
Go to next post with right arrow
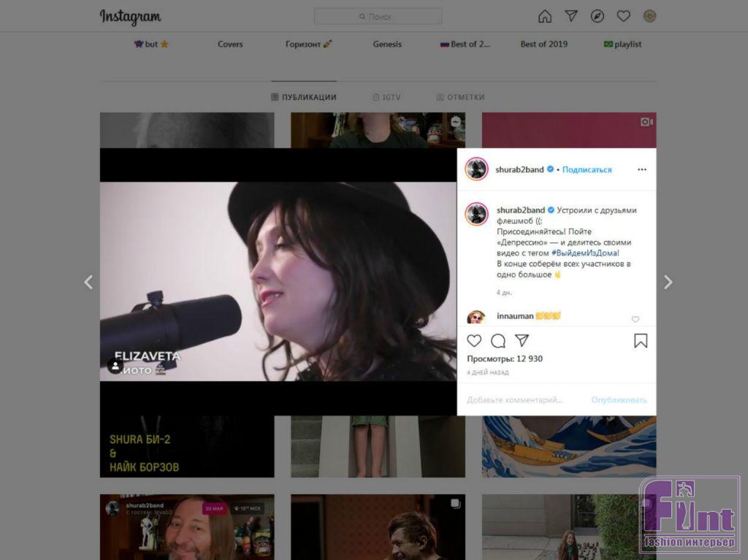pyautogui.click(x=668, y=283)
